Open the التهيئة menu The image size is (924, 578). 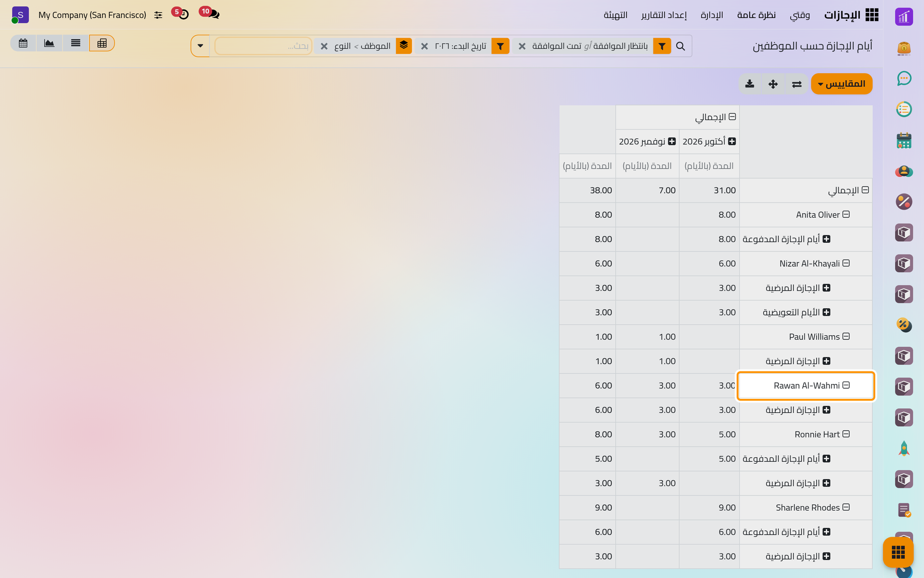616,15
